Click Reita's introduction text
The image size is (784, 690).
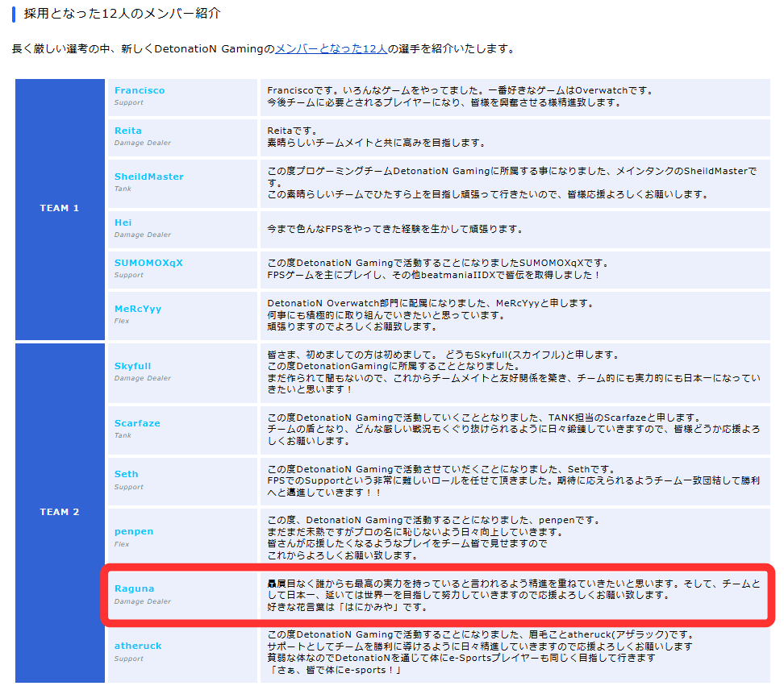coord(377,137)
